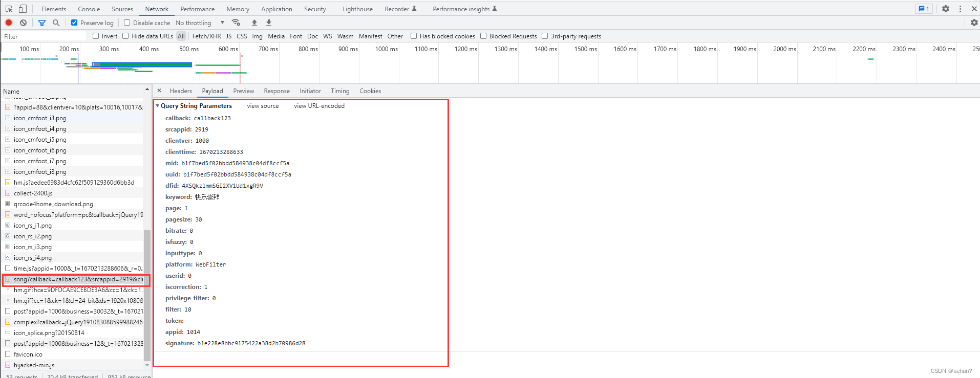The image size is (980, 378).
Task: Toggle Preserve log checkbox
Action: [74, 23]
